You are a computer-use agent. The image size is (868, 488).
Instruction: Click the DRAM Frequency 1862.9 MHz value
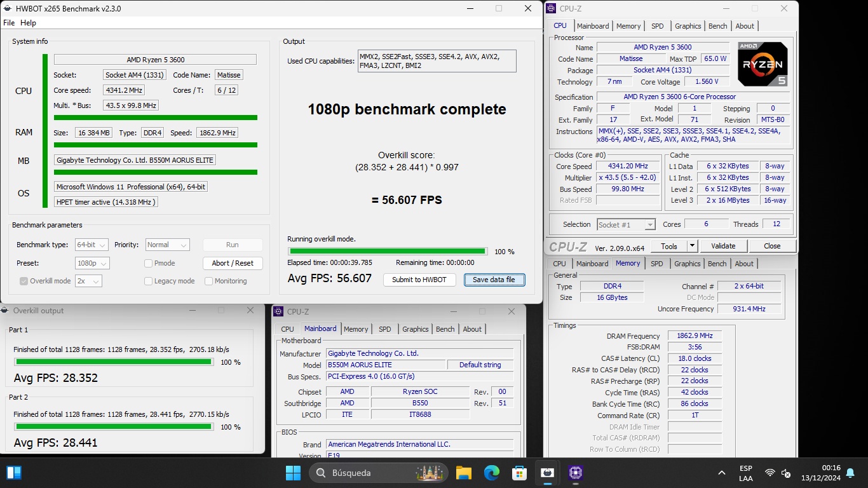pos(695,335)
